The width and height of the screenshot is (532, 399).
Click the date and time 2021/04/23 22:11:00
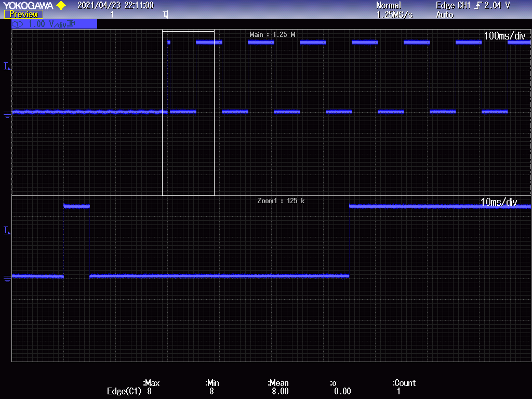115,5
